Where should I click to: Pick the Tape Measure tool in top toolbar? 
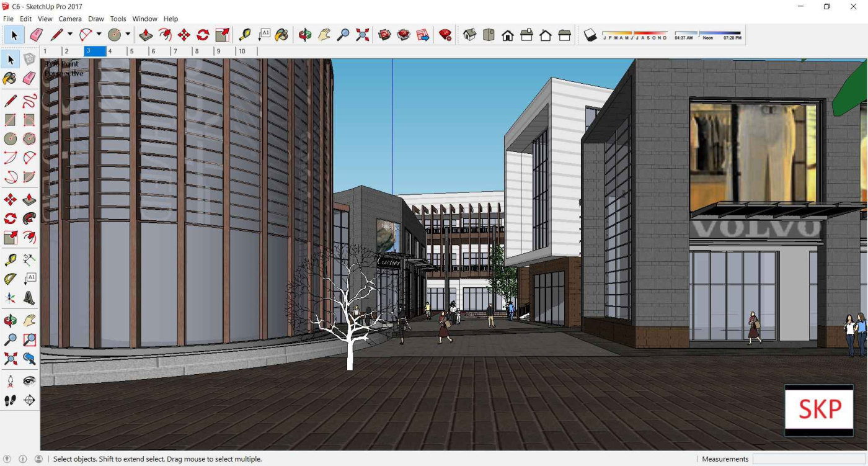point(245,35)
